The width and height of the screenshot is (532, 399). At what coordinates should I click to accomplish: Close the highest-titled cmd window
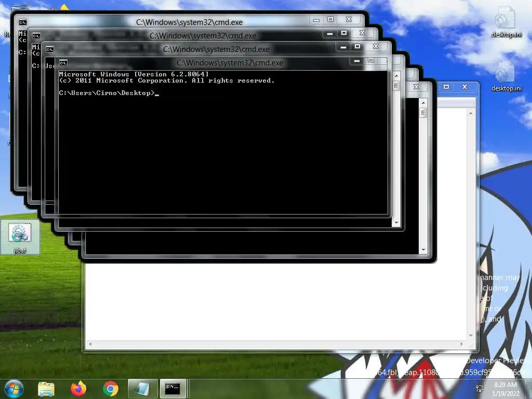click(x=349, y=19)
